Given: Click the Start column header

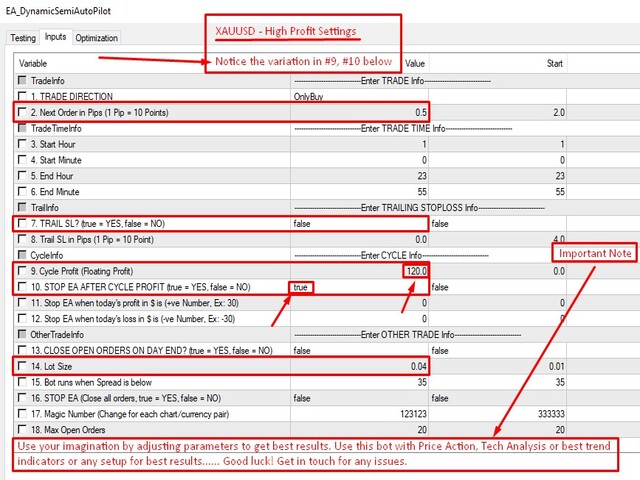Looking at the screenshot, I should [498, 64].
